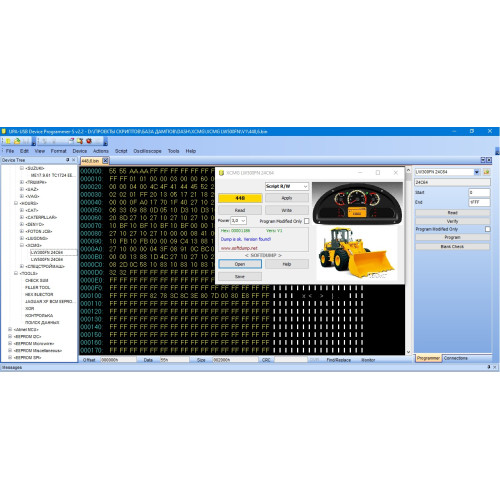Open the Oscilloscope menu
Screen dimensions: 500x500
point(147,151)
